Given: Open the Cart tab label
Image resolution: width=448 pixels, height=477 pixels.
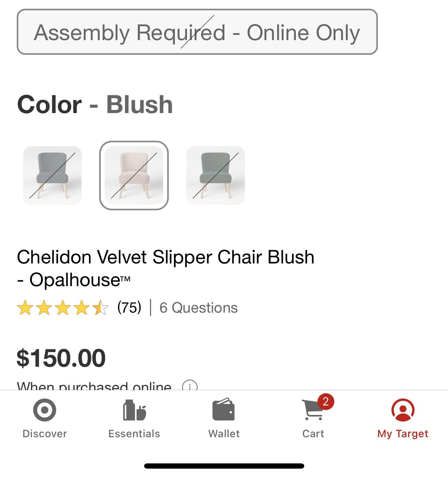Looking at the screenshot, I should [x=313, y=433].
